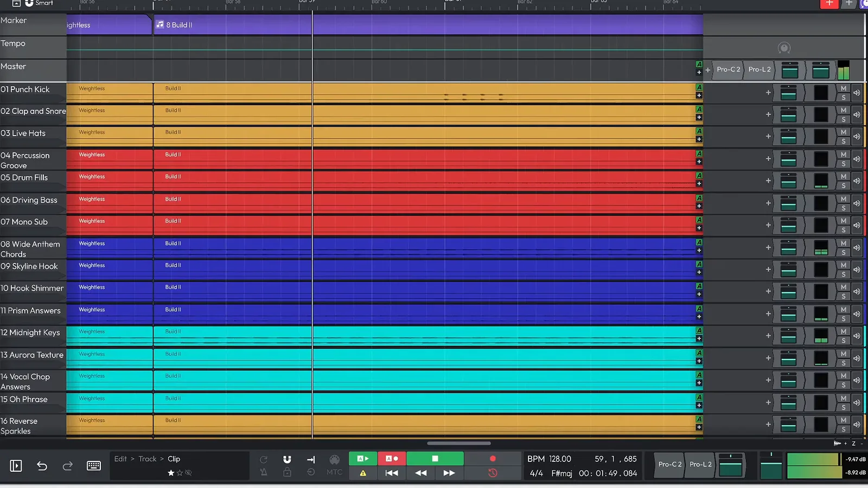Toggle automation read button (green A play)
This screenshot has height=488, width=868.
pos(362,459)
